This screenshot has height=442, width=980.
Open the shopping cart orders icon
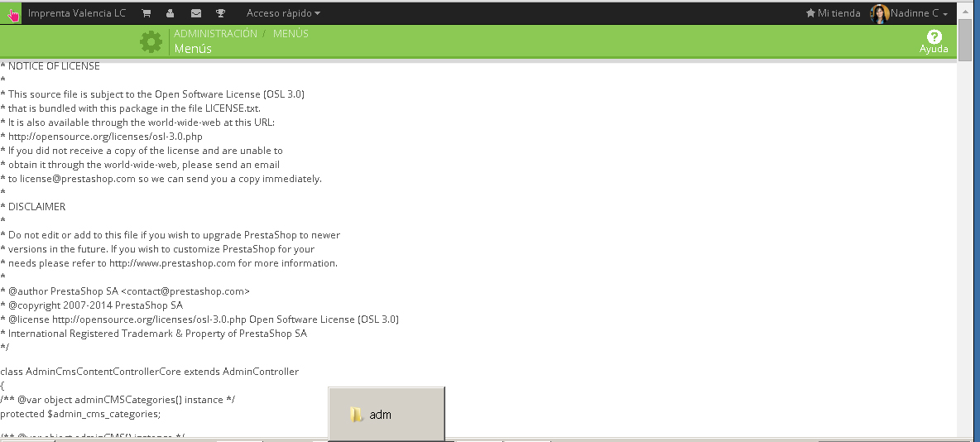146,13
